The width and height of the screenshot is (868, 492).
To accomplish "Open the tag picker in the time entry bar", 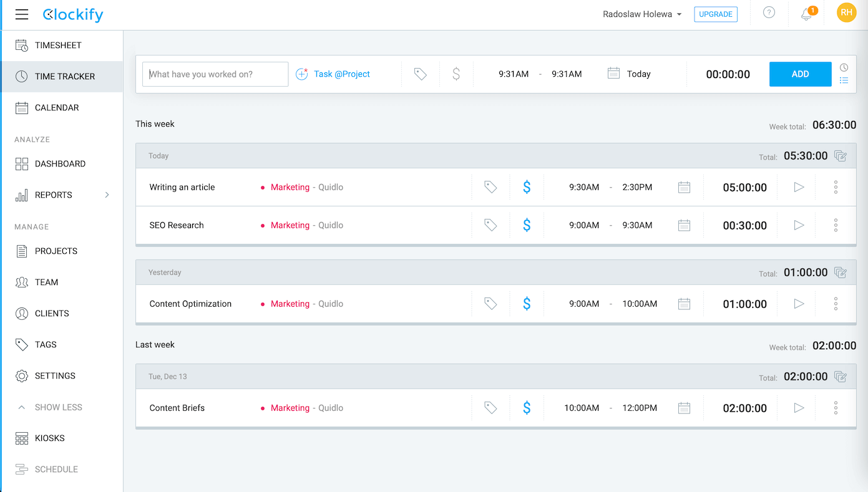I will [420, 74].
